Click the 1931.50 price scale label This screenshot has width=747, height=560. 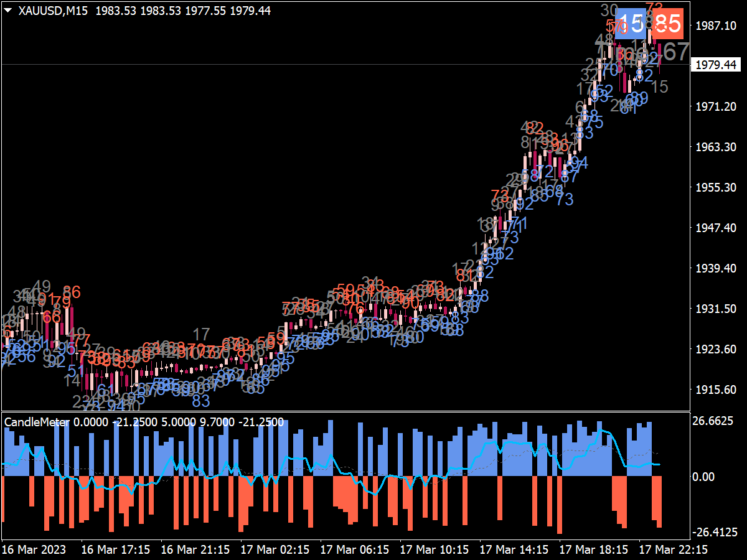[715, 309]
